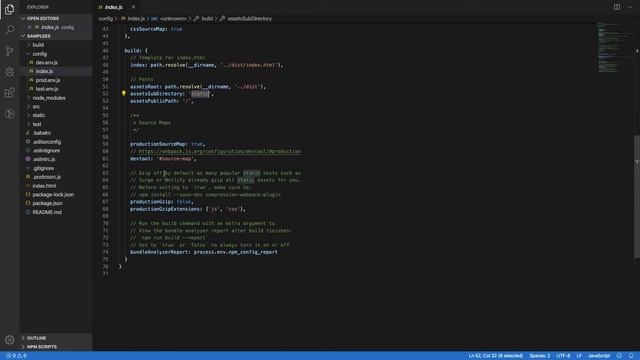Viewport: 640px width, 360px height.
Task: Expand the NPM SCRIPTS panel
Action: 56,347
